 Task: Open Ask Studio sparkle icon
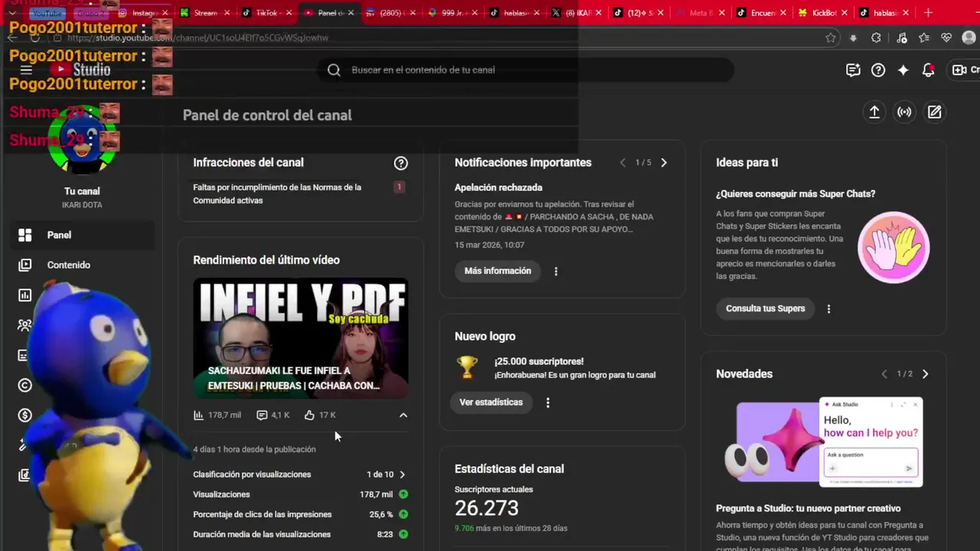pyautogui.click(x=903, y=70)
